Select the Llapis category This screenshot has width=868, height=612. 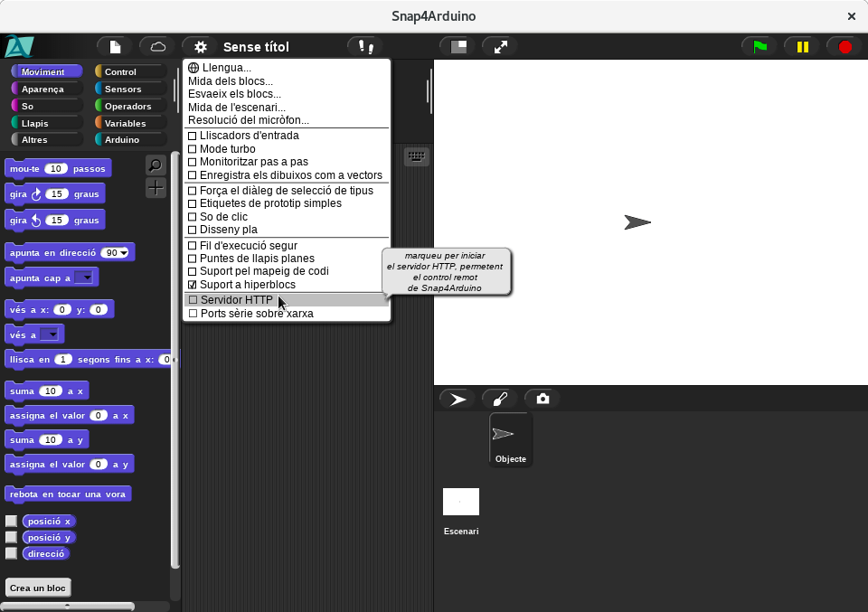(x=47, y=124)
